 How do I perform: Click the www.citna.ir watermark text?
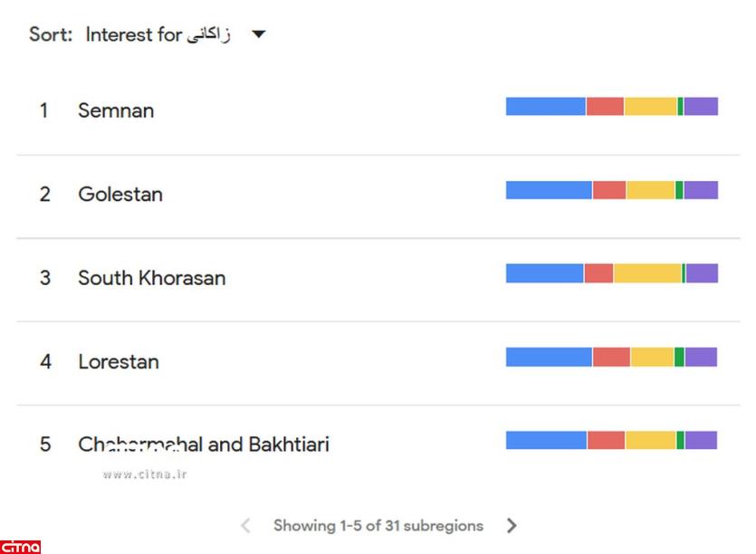[x=145, y=473]
